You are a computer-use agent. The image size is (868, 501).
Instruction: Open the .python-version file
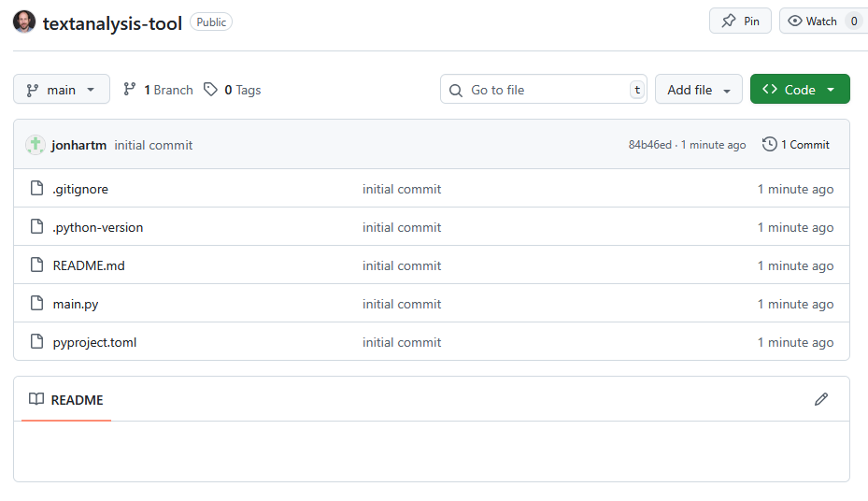tap(98, 227)
